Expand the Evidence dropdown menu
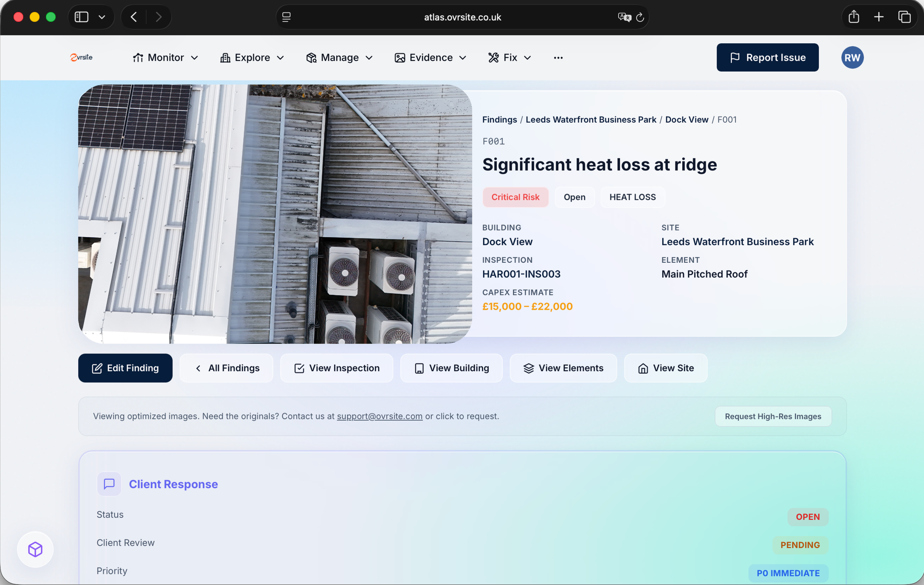The image size is (924, 585). (430, 57)
